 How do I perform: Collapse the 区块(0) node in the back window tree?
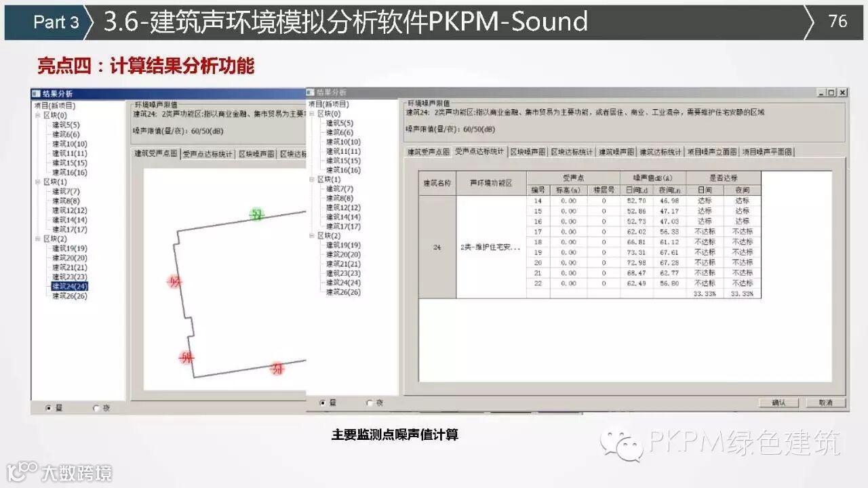point(38,116)
